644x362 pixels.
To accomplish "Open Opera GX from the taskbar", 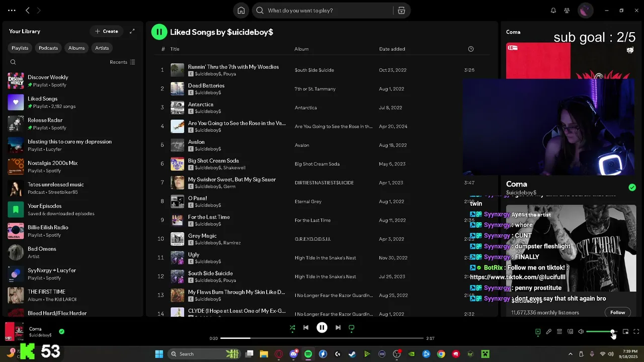I will click(x=279, y=354).
